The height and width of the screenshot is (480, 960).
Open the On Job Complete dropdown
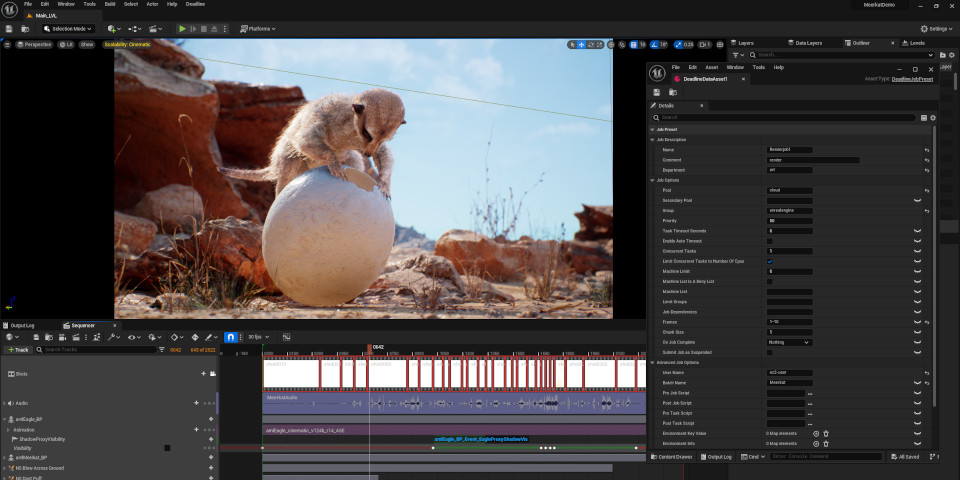(790, 342)
